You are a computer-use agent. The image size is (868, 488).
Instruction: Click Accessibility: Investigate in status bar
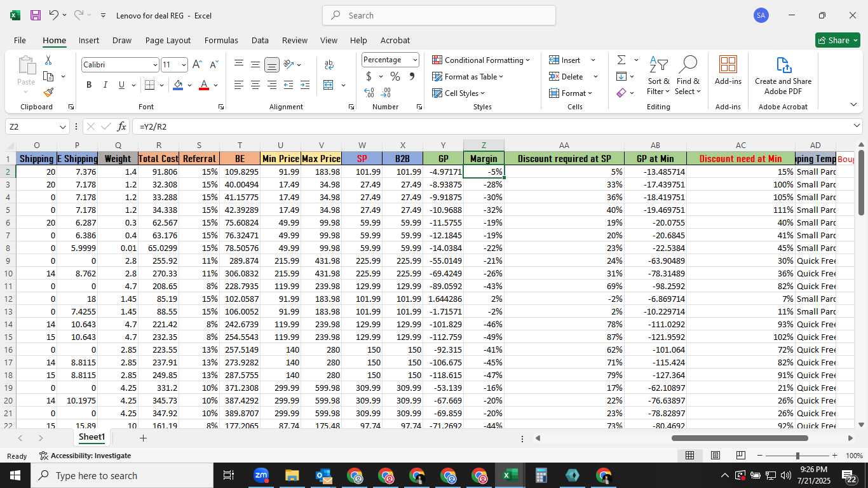tap(85, 456)
